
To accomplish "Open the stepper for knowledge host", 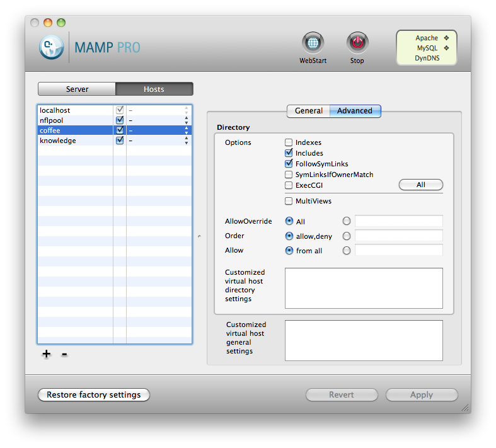I will [186, 141].
